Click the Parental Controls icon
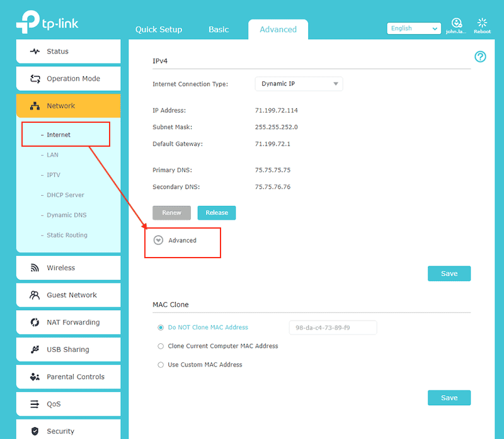 (35, 377)
